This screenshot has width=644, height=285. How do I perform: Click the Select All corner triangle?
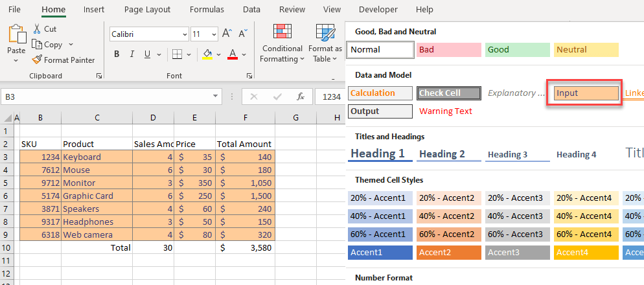coord(7,119)
